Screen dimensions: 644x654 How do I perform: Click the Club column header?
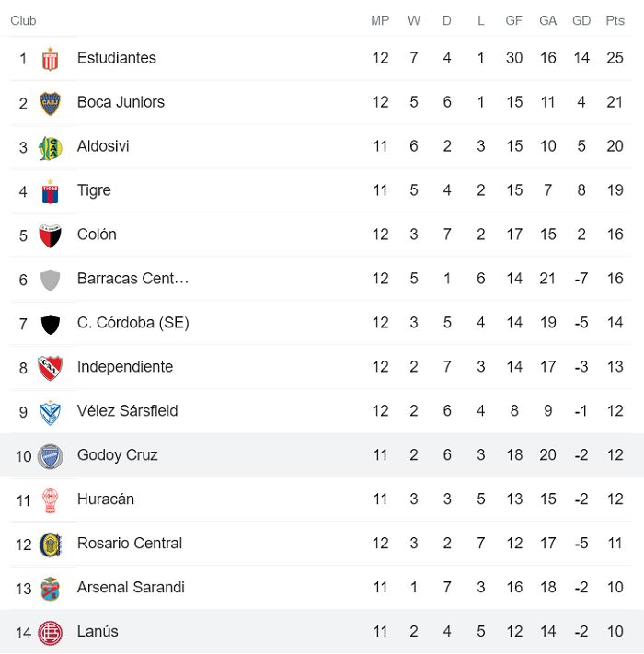coord(24,20)
